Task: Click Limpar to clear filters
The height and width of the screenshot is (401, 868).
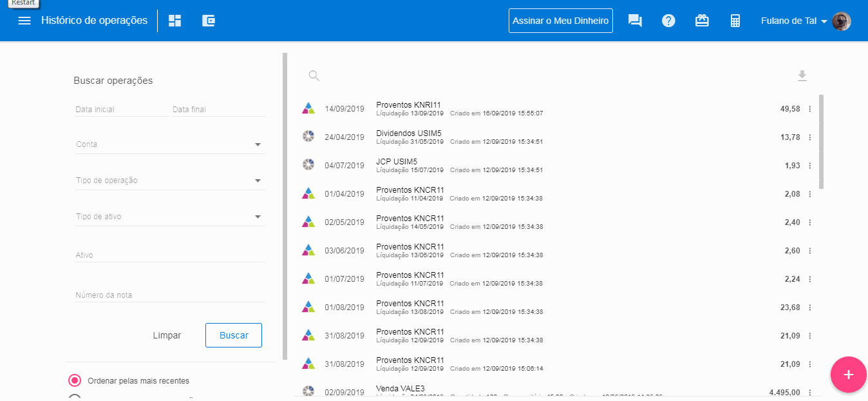Action: click(167, 335)
